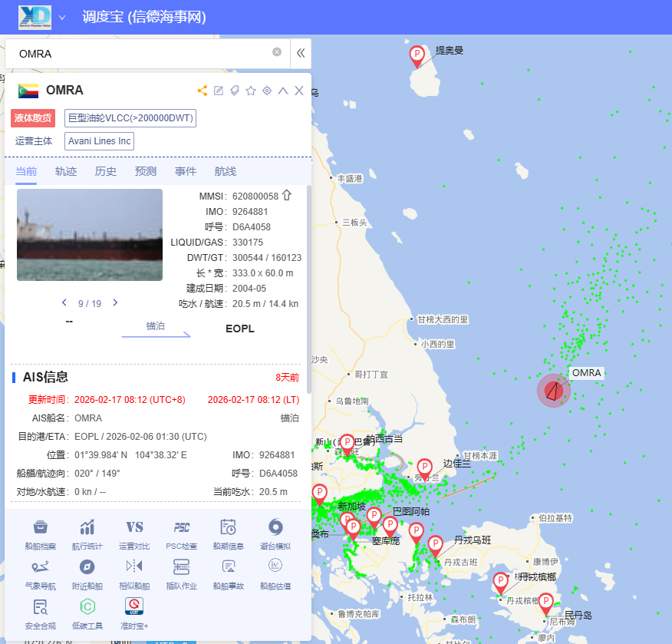
Task: Click the share icon for OMRA
Action: pos(203,91)
